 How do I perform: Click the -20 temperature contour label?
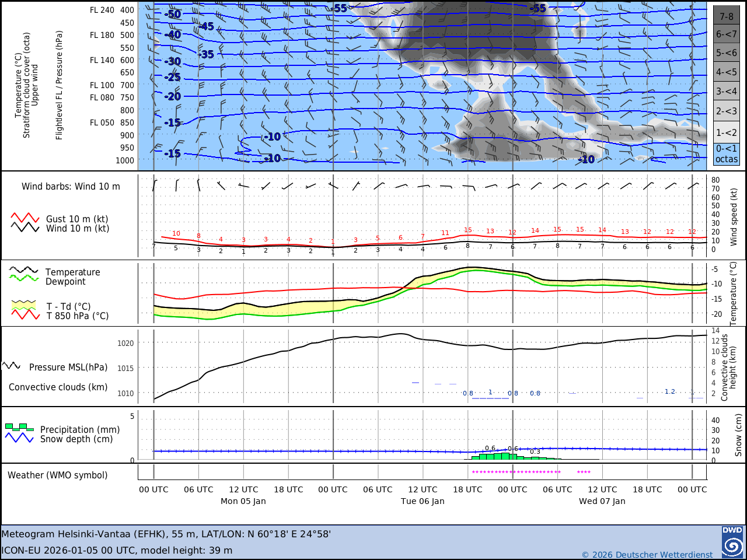pos(173,96)
